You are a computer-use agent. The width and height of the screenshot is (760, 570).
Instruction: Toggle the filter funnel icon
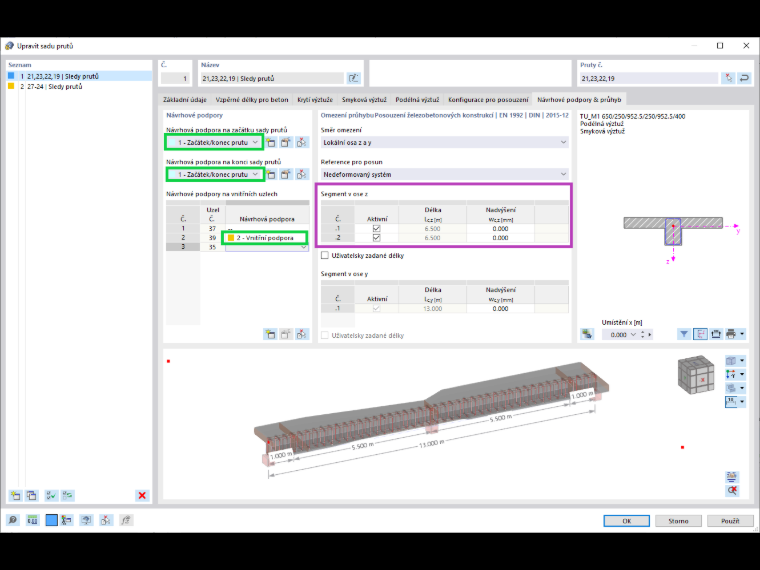point(684,334)
